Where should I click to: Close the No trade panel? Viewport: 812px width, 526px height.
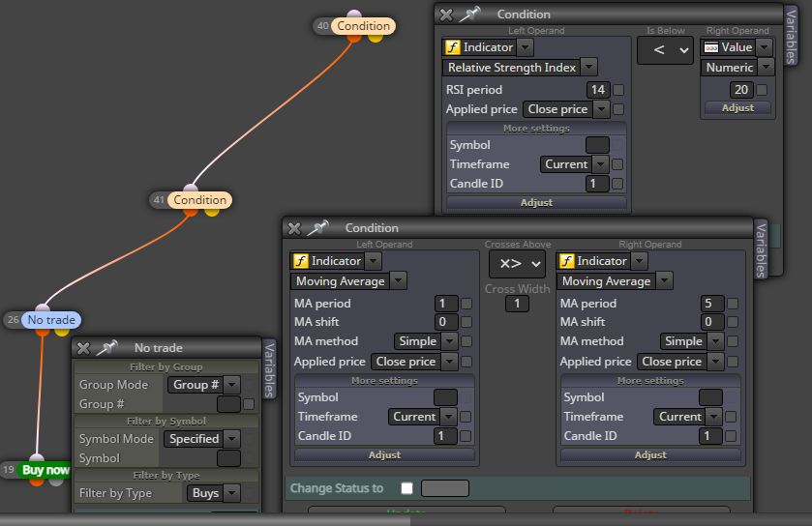click(x=83, y=348)
